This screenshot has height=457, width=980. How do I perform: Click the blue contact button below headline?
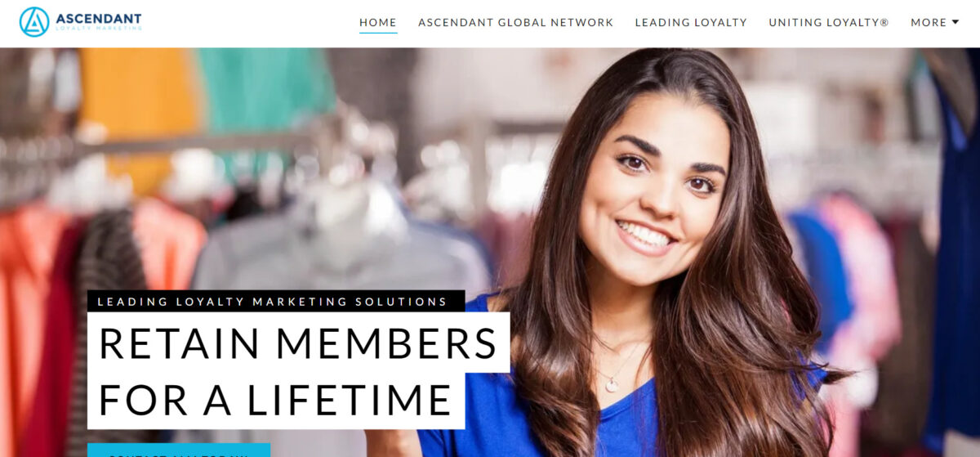coord(179,450)
